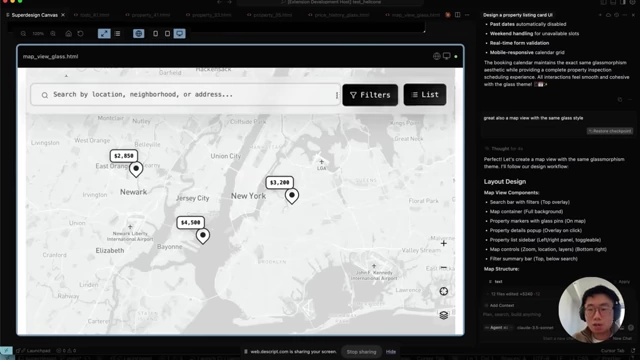Click the copy icon below chat response
640x360 pixels.
(x=620, y=100)
